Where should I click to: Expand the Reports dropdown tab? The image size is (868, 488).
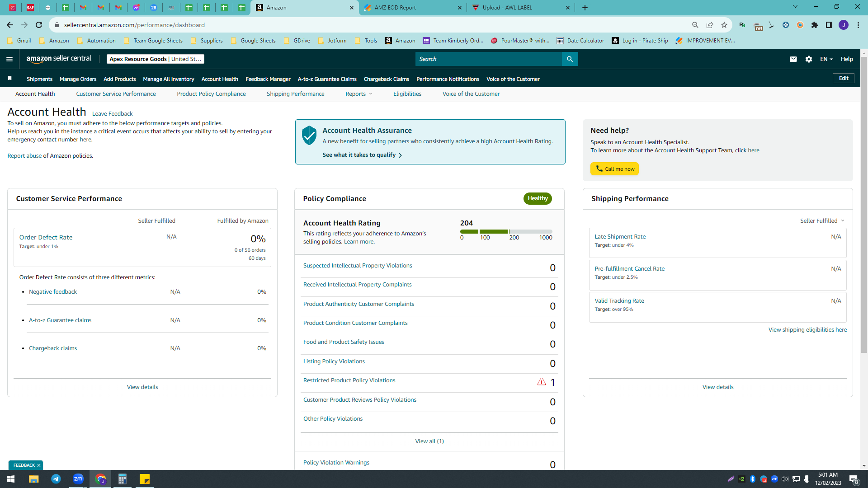click(359, 94)
